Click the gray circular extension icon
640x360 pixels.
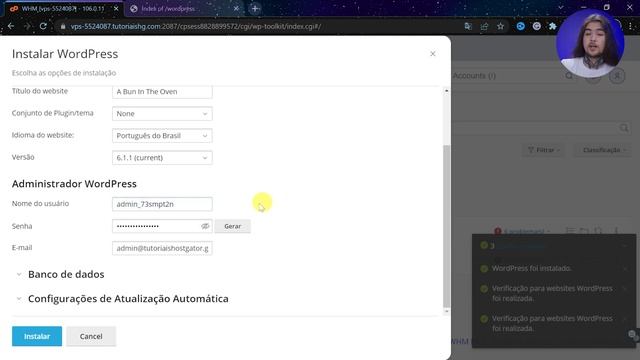pyautogui.click(x=536, y=27)
